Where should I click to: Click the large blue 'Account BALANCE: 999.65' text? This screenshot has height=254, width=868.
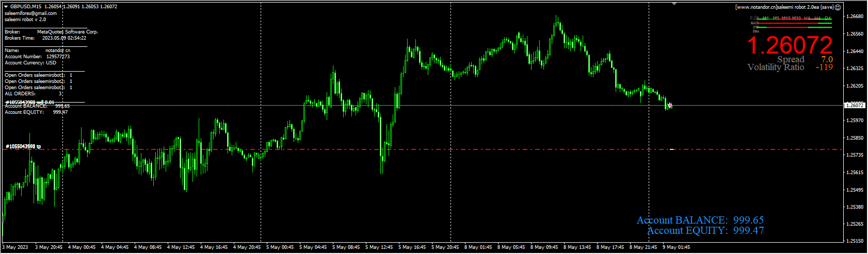(700, 221)
